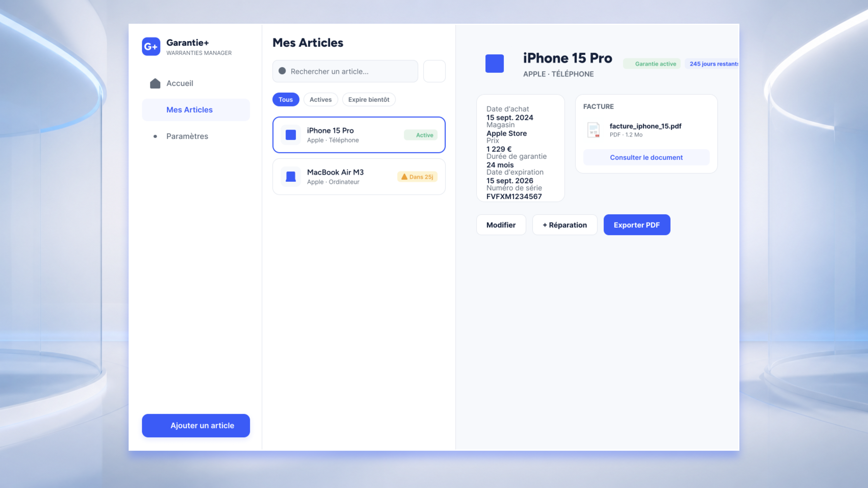
Task: Open the Mes Articles sidebar section
Action: click(196, 110)
